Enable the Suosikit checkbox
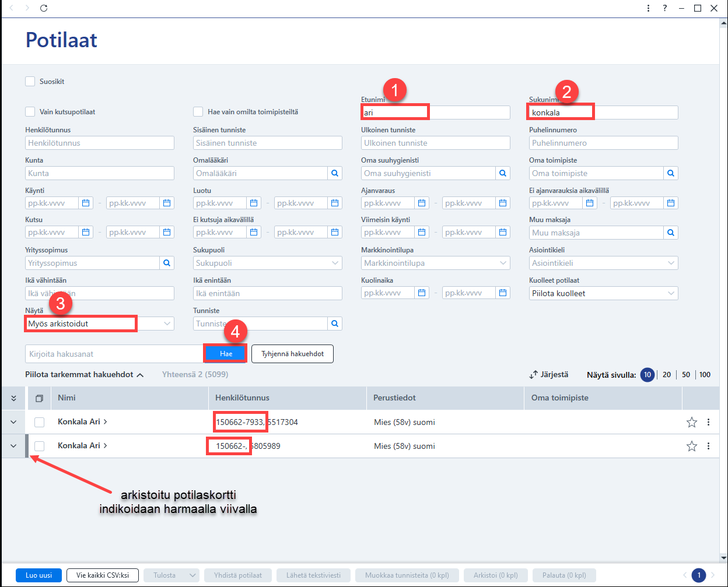The image size is (728, 587). [30, 82]
